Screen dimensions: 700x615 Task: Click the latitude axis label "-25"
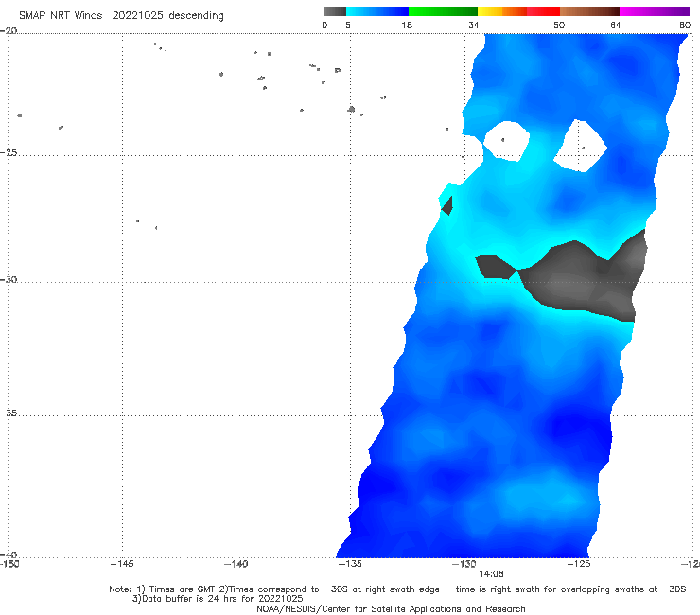(x=9, y=152)
